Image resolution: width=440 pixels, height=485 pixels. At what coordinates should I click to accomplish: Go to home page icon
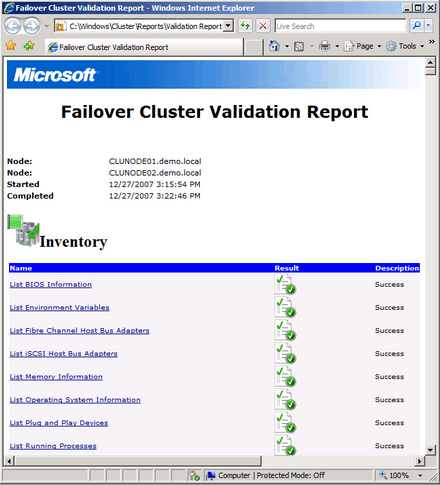point(274,46)
